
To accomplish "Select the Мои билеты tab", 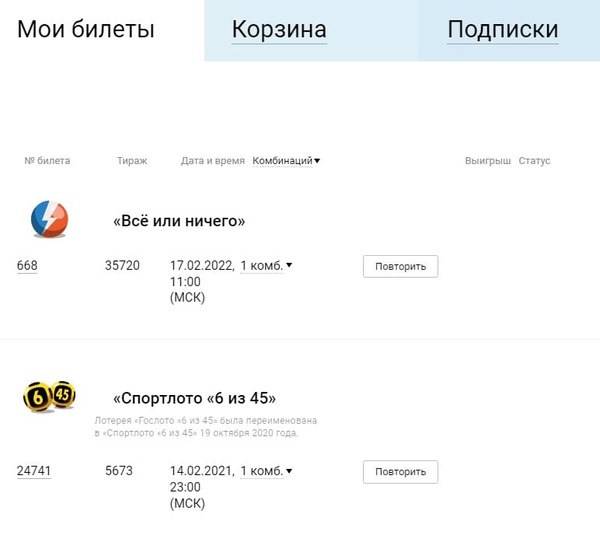I will click(86, 30).
